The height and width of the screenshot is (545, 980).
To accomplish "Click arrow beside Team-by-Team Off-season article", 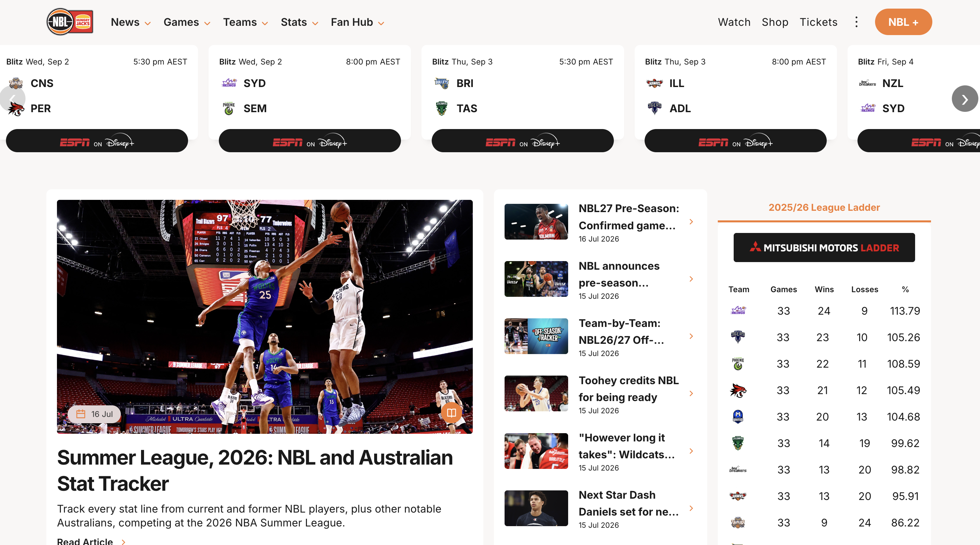I will tap(691, 336).
